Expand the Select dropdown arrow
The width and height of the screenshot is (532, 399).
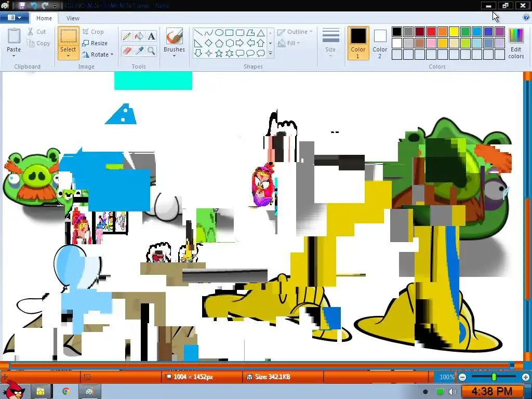coord(68,56)
